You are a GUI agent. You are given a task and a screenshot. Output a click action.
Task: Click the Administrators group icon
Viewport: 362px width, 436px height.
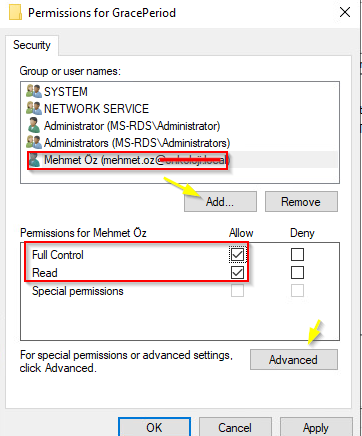(34, 143)
